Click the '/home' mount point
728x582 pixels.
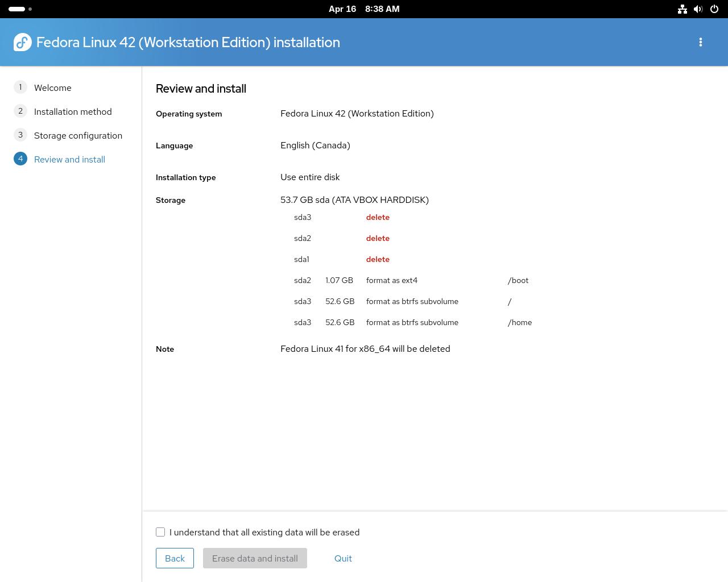click(x=520, y=322)
